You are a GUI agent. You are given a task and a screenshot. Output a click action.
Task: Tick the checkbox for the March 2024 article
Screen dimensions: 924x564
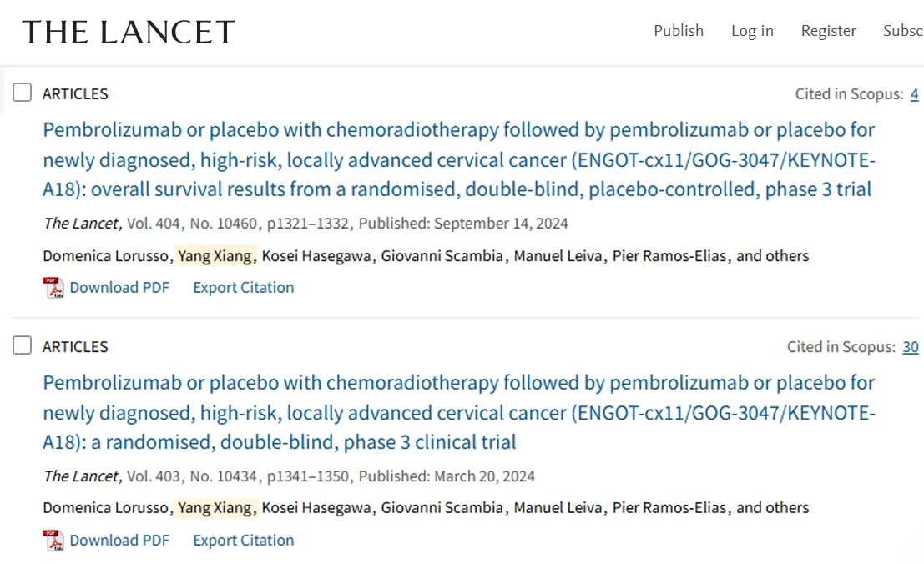23,345
